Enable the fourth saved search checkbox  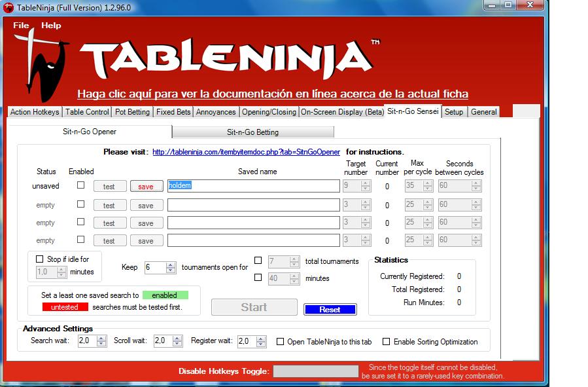(80, 239)
